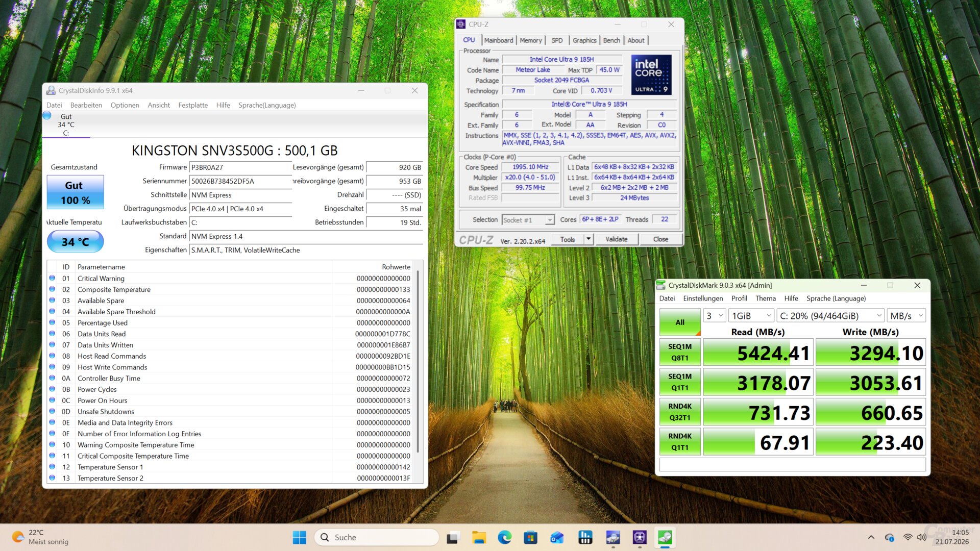Open the Windows Start menu icon
980x551 pixels.
click(299, 537)
